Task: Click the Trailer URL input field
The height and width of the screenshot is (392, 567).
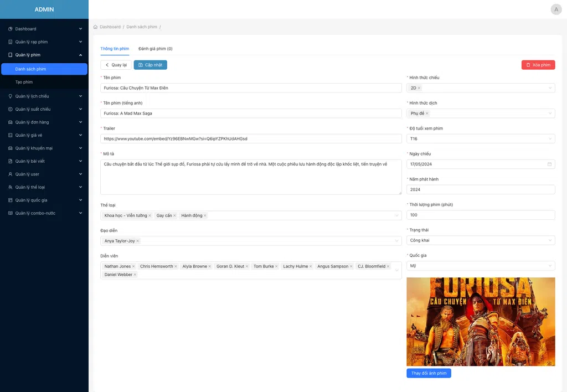Action: pos(251,138)
